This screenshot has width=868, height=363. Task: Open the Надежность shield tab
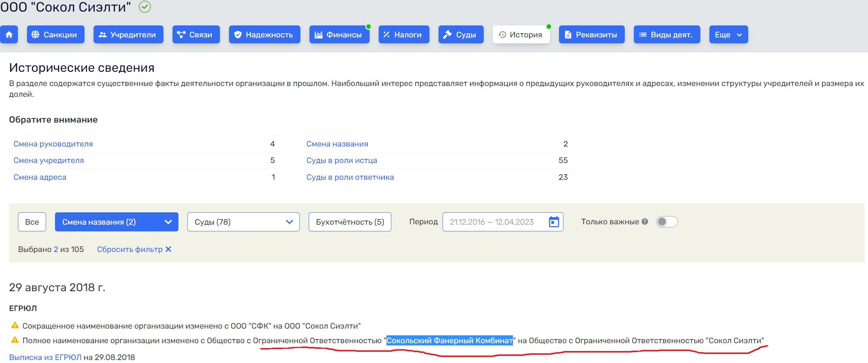tap(264, 35)
